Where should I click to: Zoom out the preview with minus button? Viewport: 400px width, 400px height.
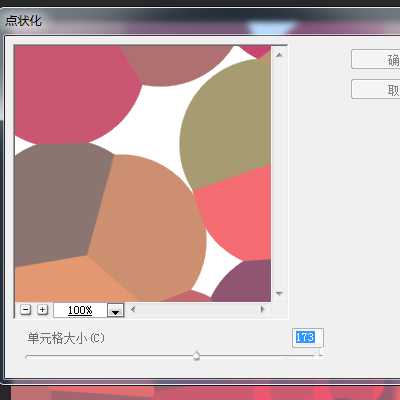(x=25, y=310)
